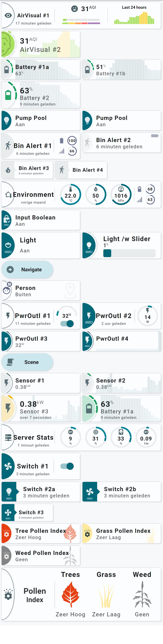
Task: Open the Last 24 hours AQI graph
Action: (134, 16)
